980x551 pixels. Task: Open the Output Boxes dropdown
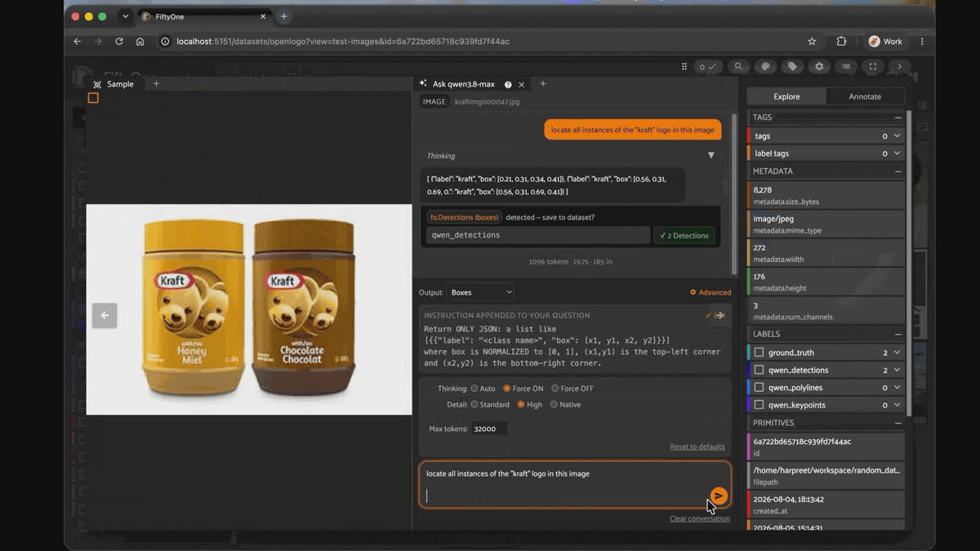coord(480,292)
